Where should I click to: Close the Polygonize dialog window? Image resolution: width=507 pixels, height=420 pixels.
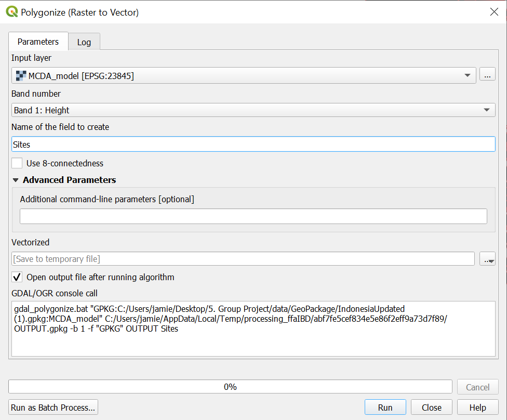pyautogui.click(x=494, y=12)
